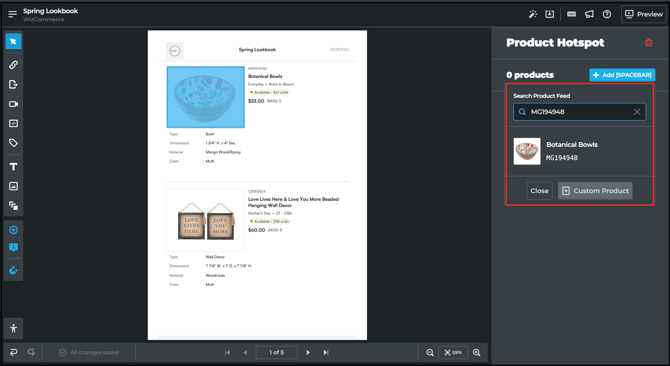Go to the first page
This screenshot has width=670, height=366.
tap(227, 352)
